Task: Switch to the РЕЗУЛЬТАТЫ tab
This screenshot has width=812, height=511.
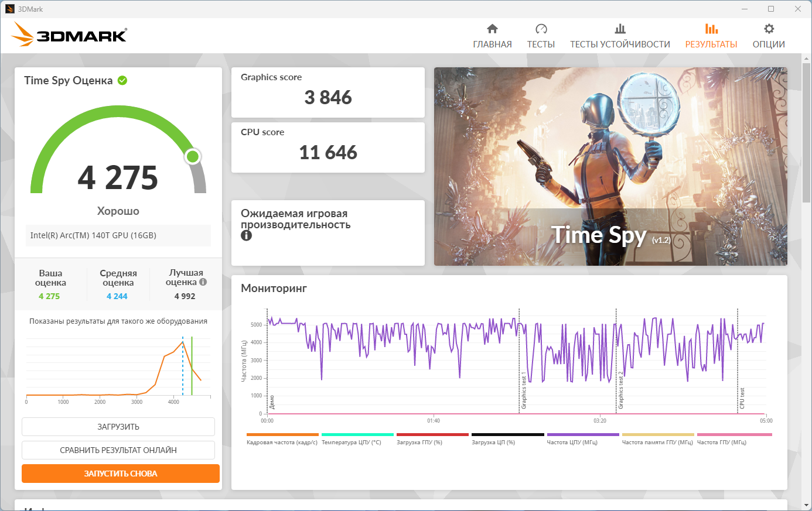Action: (x=711, y=36)
